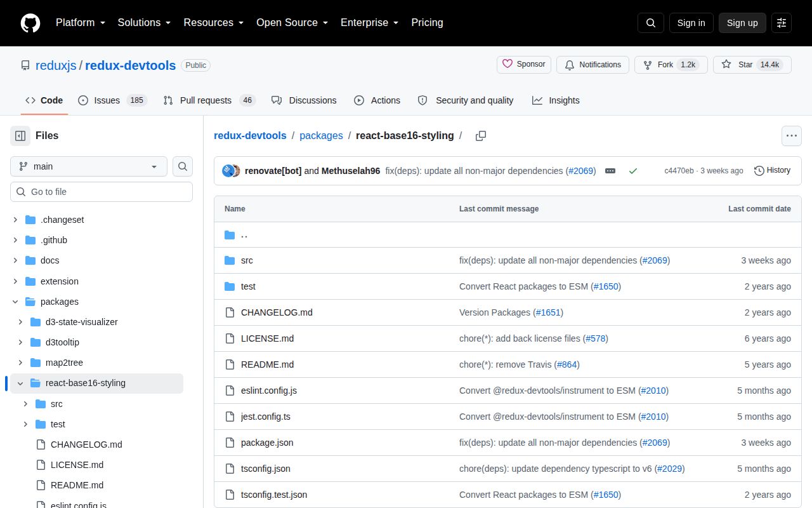812x508 pixels.
Task: Click the bell Notifications button
Action: tap(593, 65)
